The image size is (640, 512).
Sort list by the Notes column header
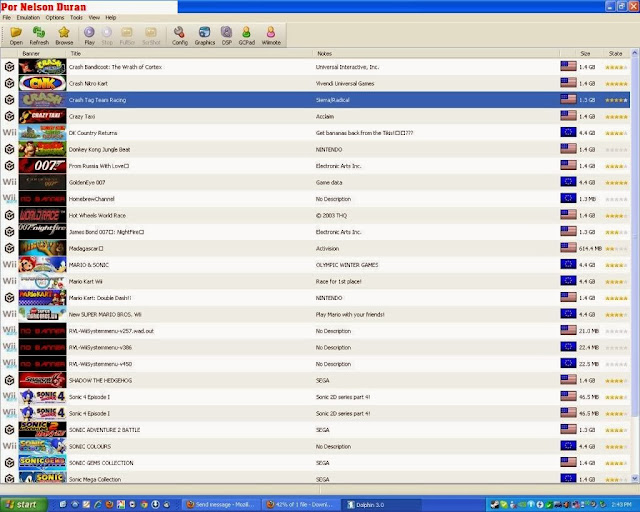tap(436, 53)
